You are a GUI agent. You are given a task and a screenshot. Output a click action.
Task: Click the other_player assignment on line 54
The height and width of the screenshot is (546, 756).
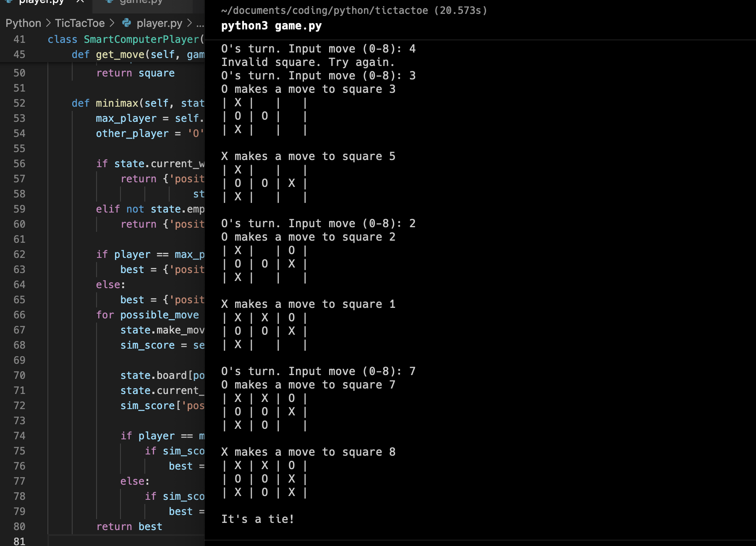(150, 134)
